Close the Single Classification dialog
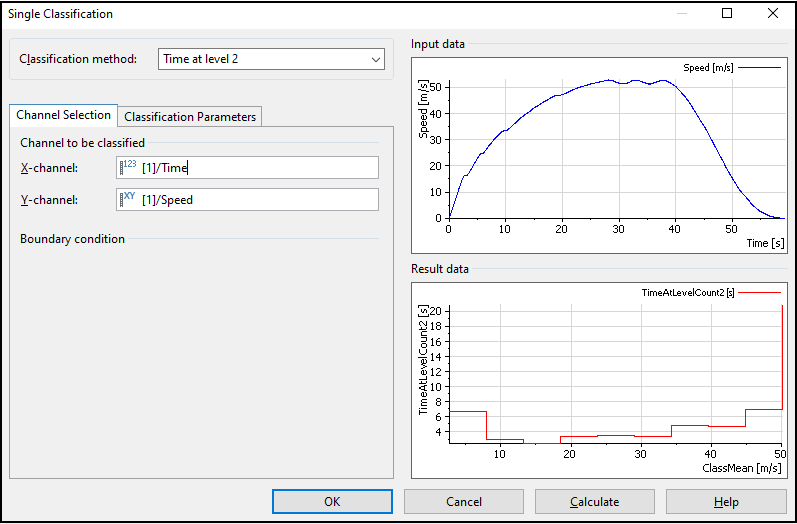The image size is (797, 524). (772, 14)
